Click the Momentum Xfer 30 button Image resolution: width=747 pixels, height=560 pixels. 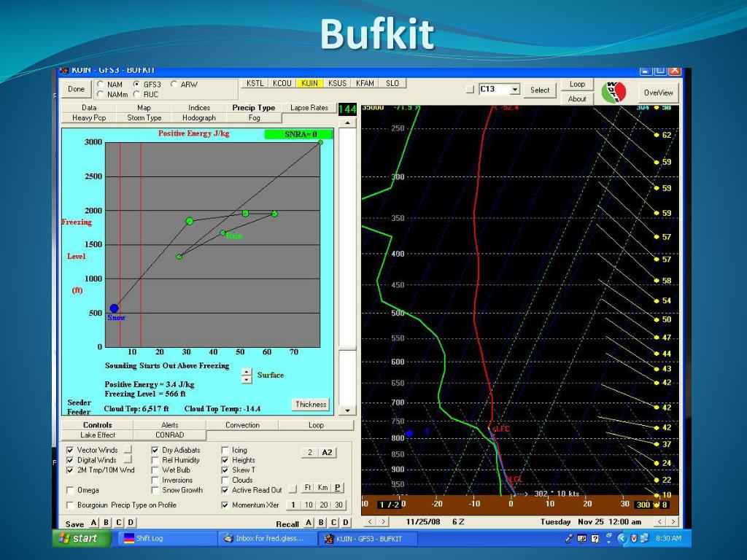tap(338, 505)
